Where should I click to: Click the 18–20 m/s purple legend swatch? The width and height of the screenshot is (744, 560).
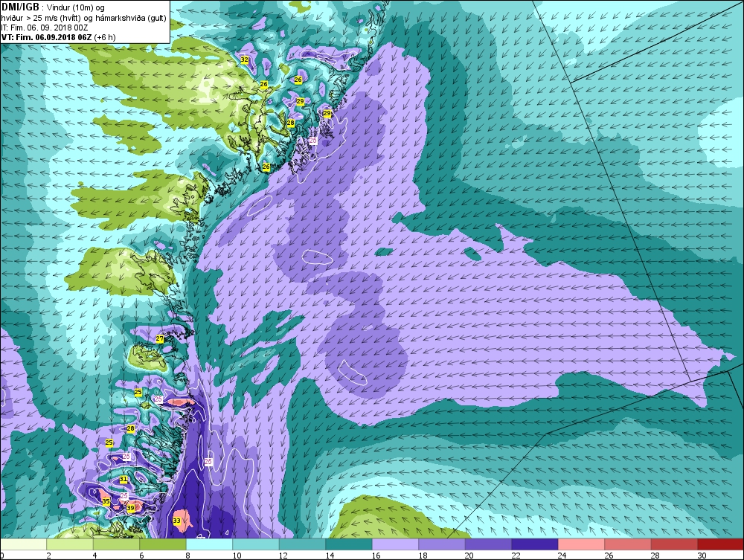[x=442, y=544]
